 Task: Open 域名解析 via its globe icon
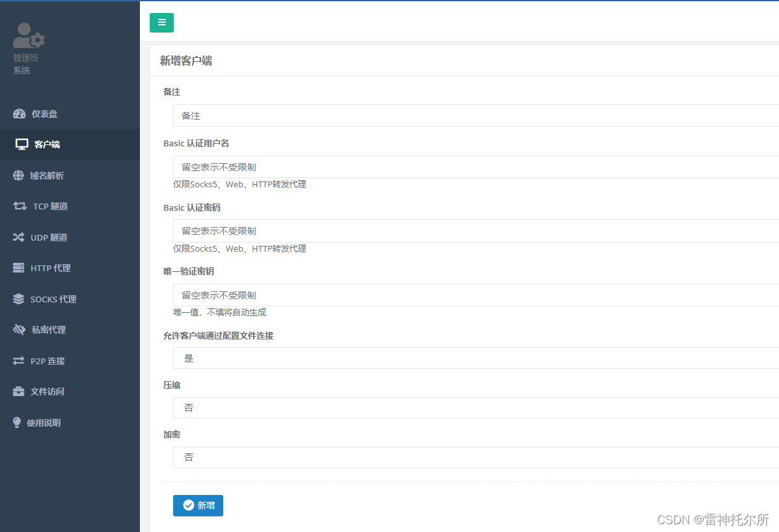pyautogui.click(x=18, y=175)
